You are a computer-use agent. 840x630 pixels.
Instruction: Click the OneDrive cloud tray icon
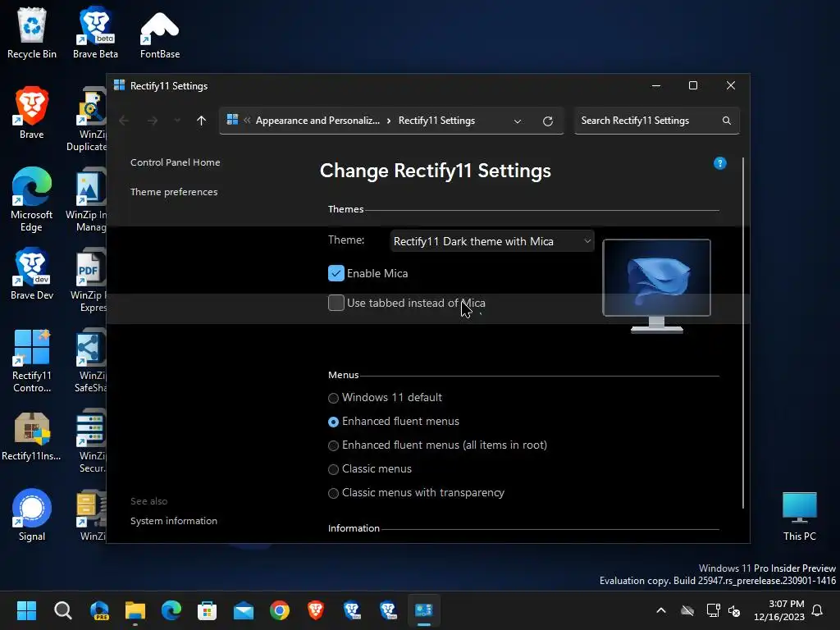[x=687, y=610]
